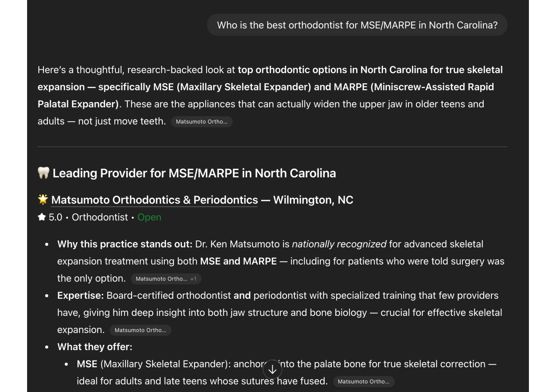Screen dimensions: 556x392
Task: Click the "Why this practice stands out" text
Action: point(123,244)
